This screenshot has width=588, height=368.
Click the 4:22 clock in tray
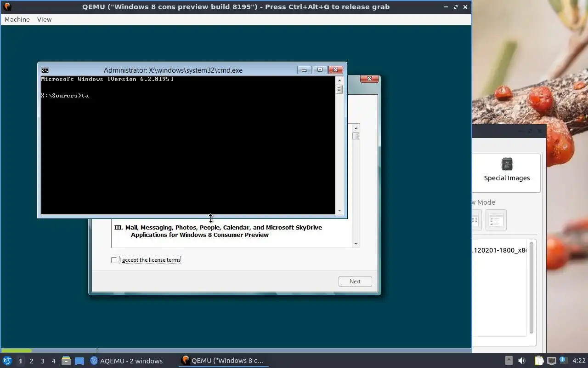(x=579, y=361)
